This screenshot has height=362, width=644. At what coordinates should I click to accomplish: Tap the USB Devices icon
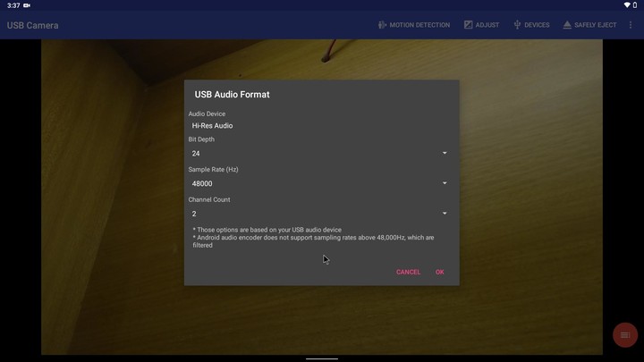[x=517, y=25]
